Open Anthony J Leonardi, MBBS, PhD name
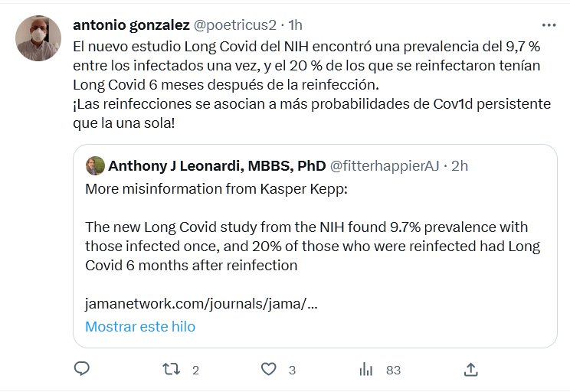 click(217, 166)
